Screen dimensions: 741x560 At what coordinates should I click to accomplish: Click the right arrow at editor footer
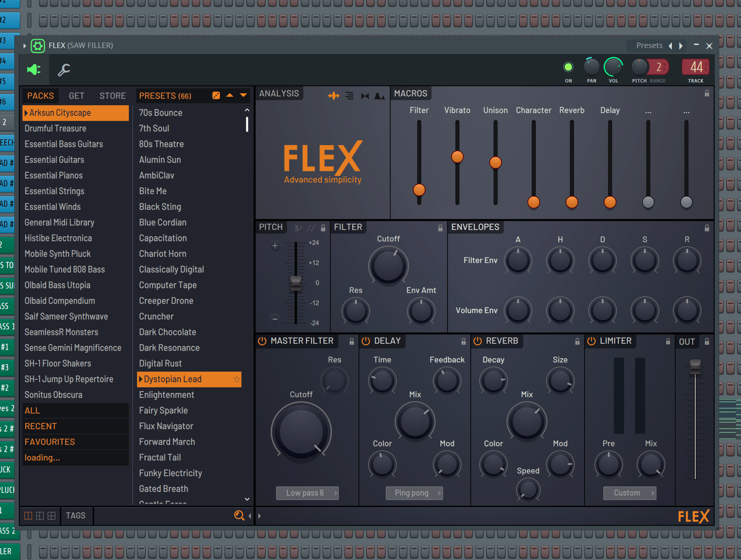[x=260, y=516]
